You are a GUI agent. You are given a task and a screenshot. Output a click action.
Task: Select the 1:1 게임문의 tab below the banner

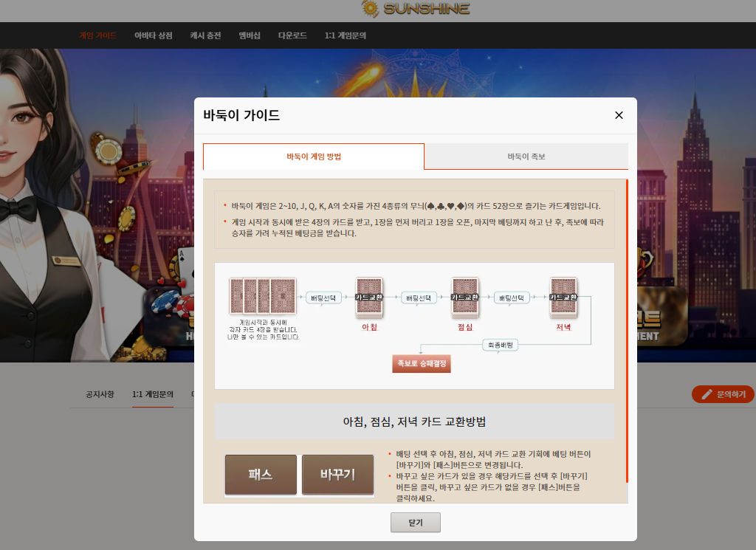[x=153, y=394]
